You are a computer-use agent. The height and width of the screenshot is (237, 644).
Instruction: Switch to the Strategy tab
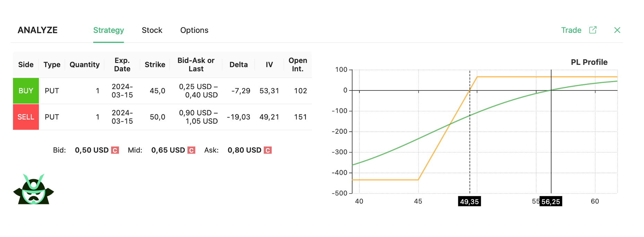(x=108, y=30)
